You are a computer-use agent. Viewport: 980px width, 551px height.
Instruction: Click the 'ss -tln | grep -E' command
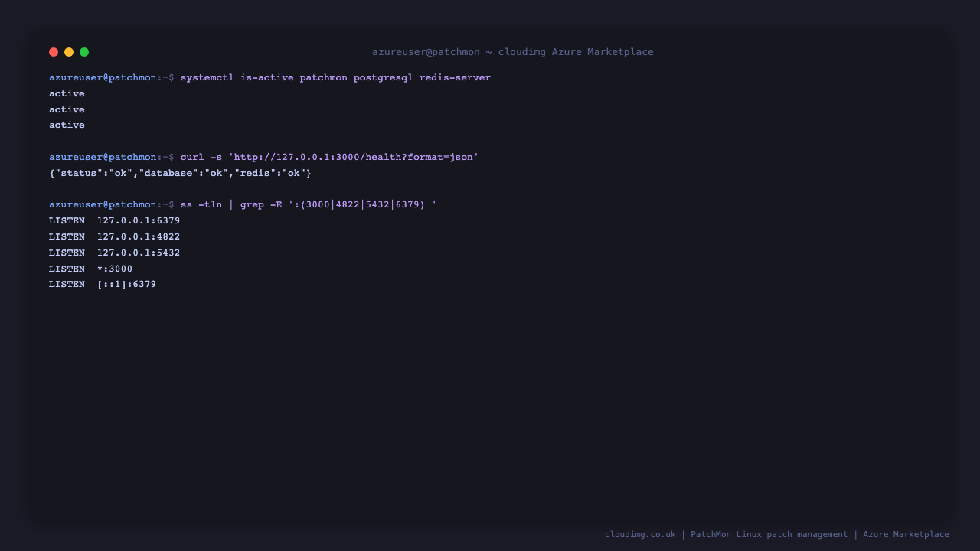pyautogui.click(x=309, y=205)
